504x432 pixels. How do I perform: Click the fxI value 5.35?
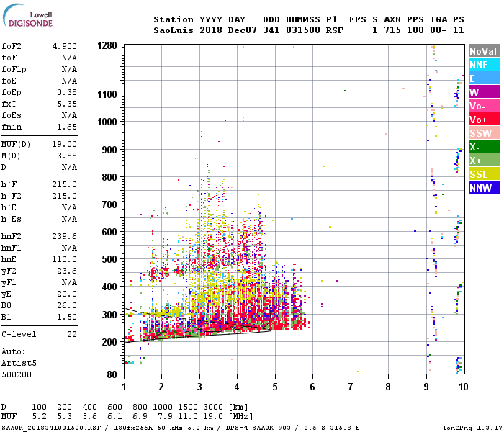(x=67, y=104)
